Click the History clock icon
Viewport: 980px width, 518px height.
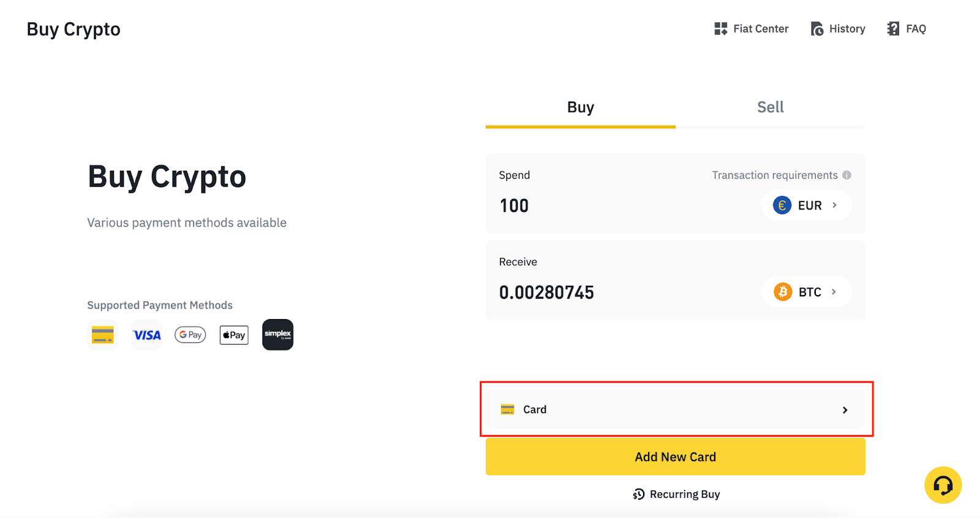(x=817, y=29)
